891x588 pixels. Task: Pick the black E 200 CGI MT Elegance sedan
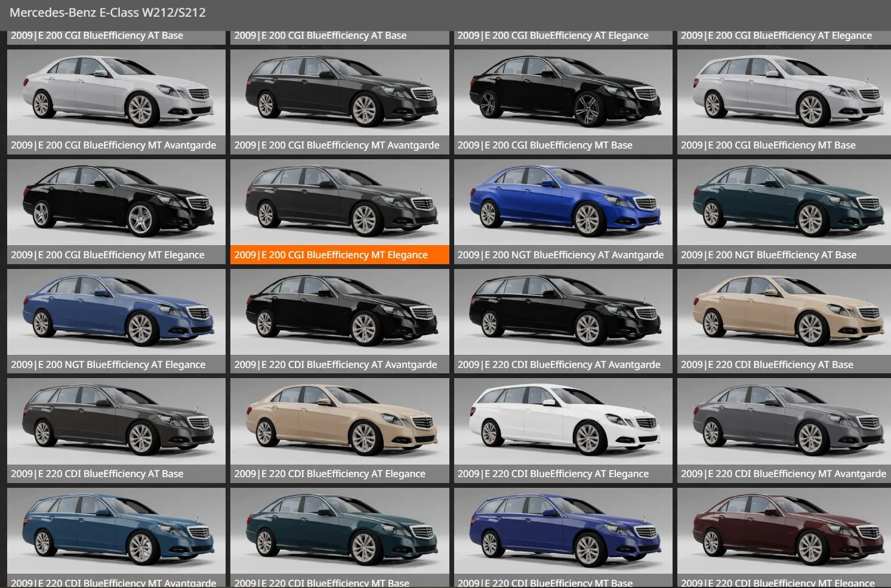coord(116,212)
